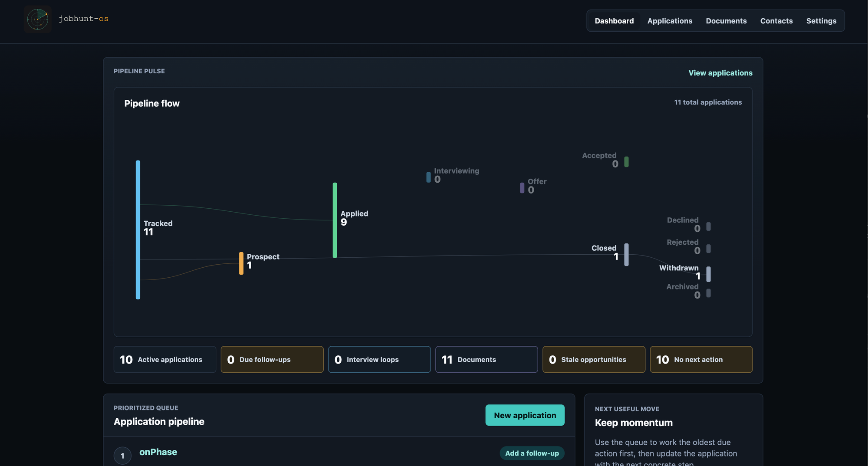Click the jobhunt-os brand name text
Viewport: 868px width, 466px height.
click(x=84, y=19)
